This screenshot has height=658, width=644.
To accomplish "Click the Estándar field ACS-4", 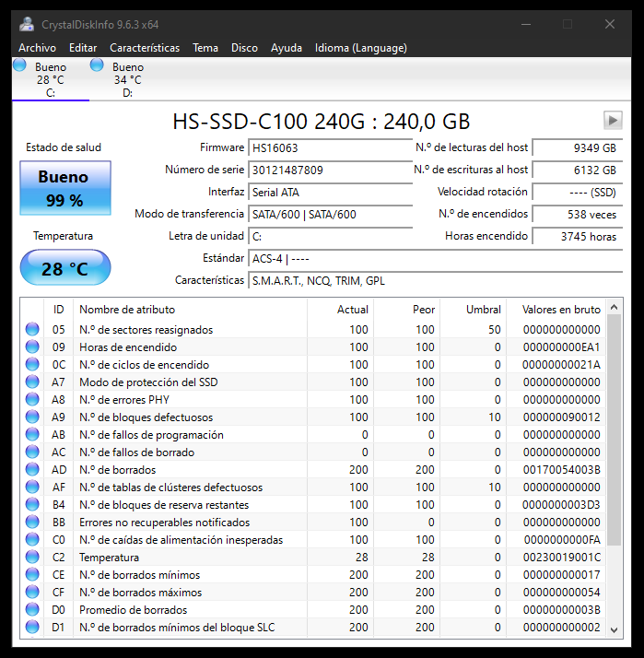I will [x=435, y=258].
